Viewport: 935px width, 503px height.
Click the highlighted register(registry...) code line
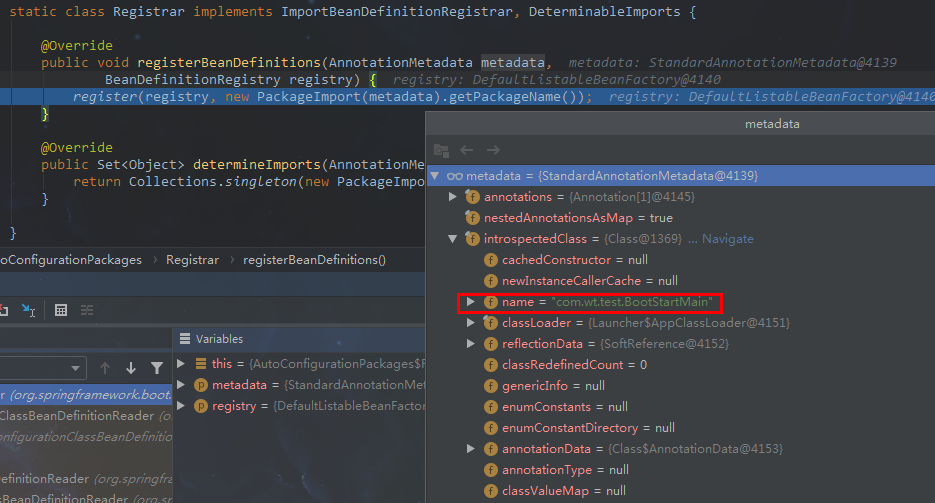tap(468, 97)
